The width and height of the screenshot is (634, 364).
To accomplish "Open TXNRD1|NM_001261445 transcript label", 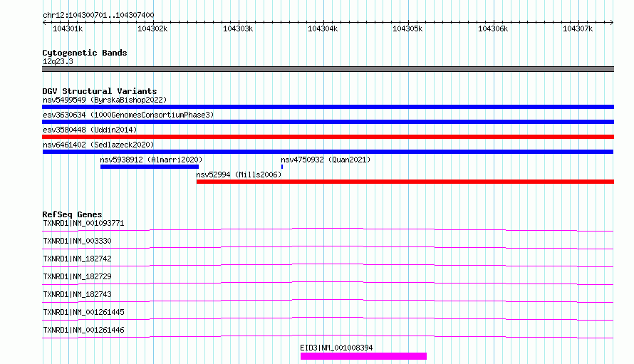I will (83, 312).
